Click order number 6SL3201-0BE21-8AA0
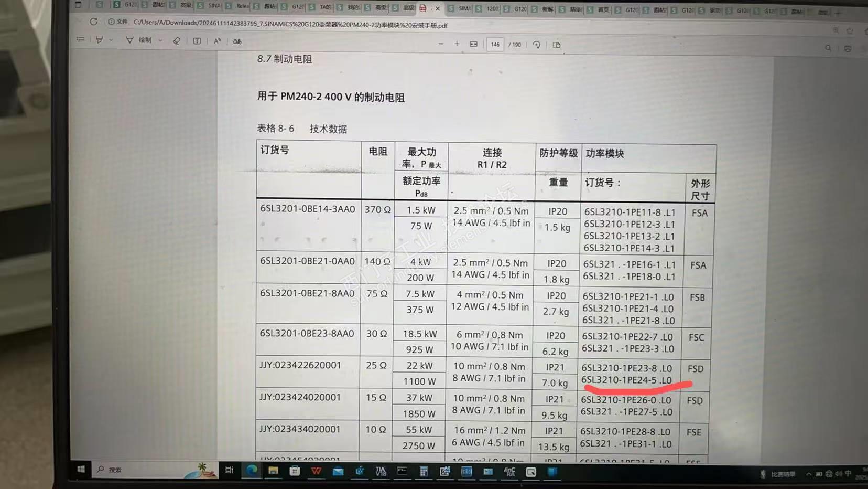 coord(307,293)
